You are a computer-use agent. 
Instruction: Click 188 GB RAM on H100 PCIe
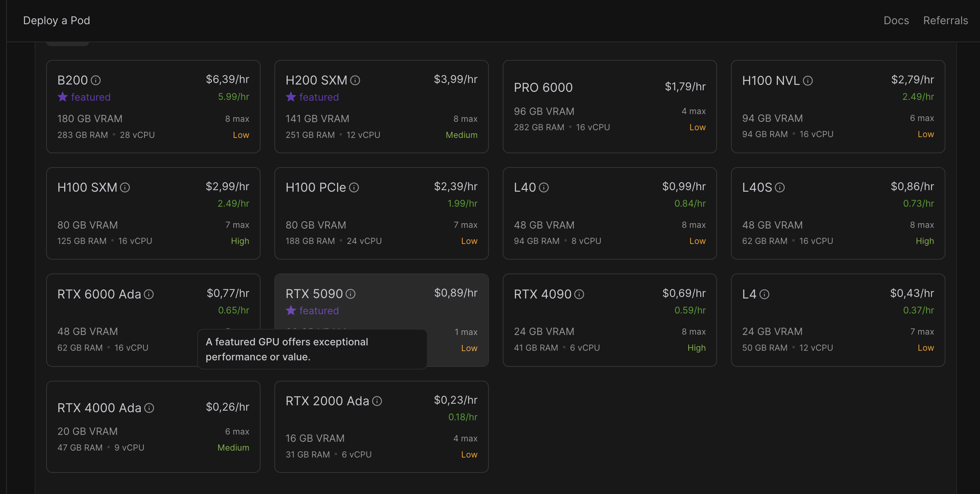(x=310, y=241)
